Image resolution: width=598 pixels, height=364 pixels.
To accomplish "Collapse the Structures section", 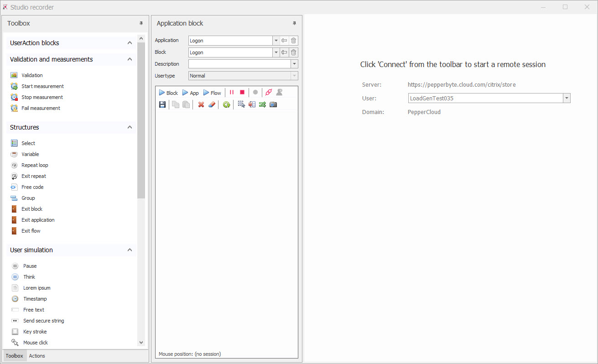I will point(130,127).
